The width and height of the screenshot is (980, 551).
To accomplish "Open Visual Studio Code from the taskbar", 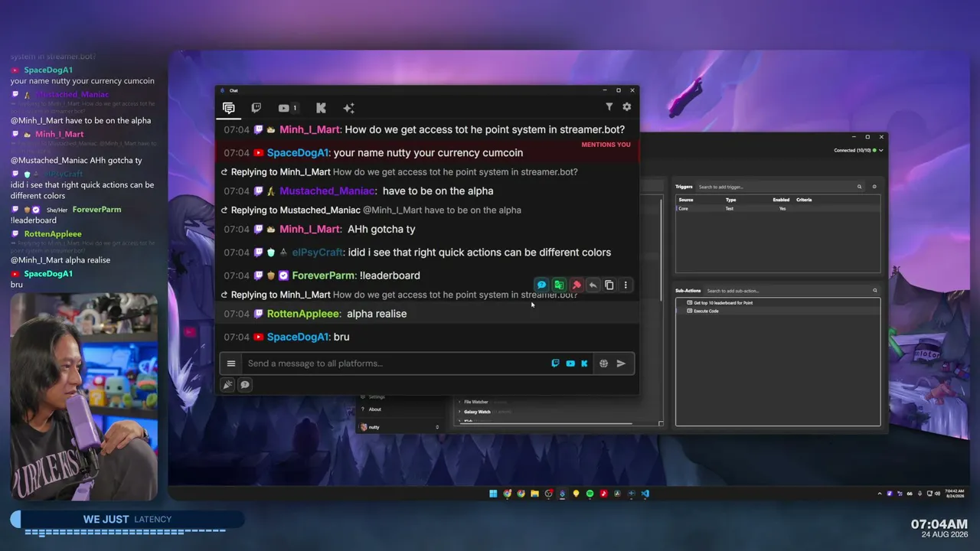I will tap(645, 494).
